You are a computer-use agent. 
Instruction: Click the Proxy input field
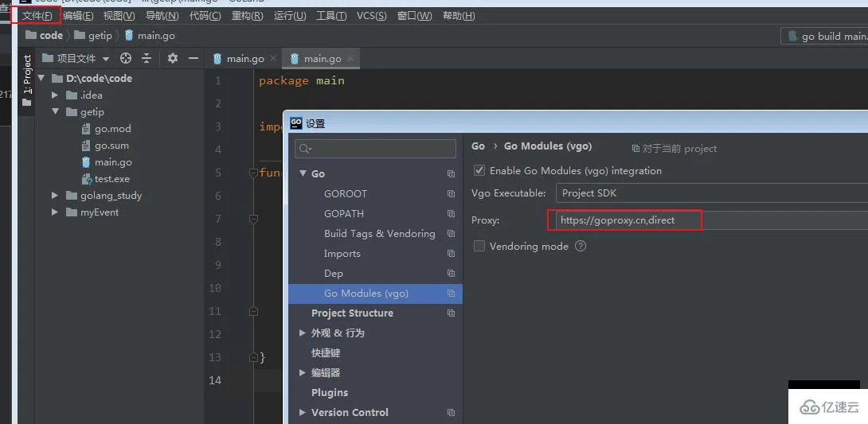click(711, 220)
